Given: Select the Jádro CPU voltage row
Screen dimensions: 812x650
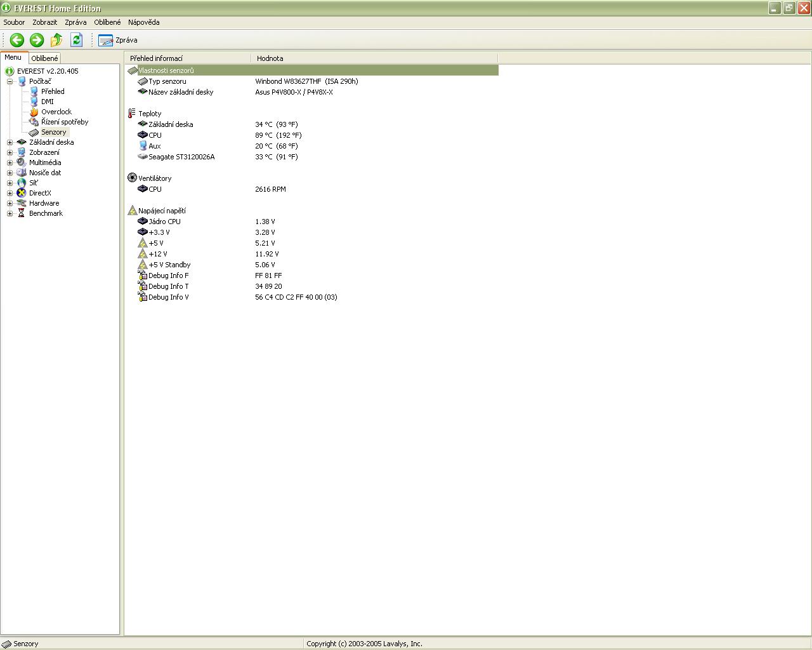Looking at the screenshot, I should click(x=312, y=222).
